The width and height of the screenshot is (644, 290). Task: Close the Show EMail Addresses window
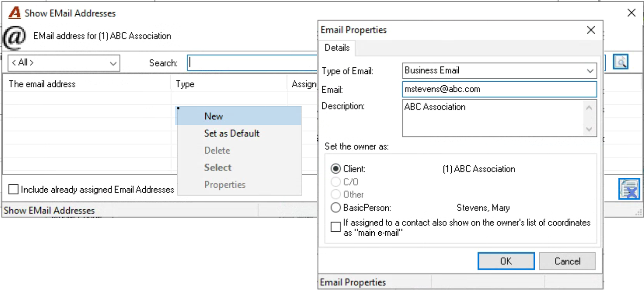[x=631, y=13]
